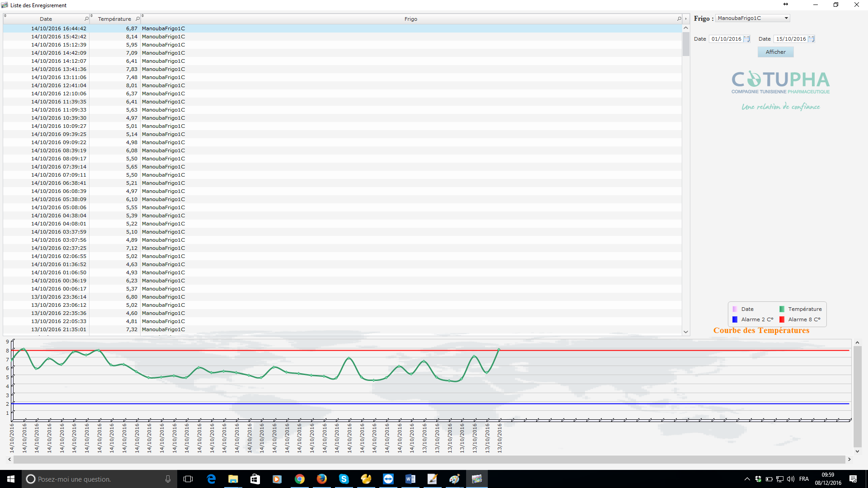Image resolution: width=868 pixels, height=488 pixels.
Task: Show hidden system tray icons
Action: click(747, 479)
